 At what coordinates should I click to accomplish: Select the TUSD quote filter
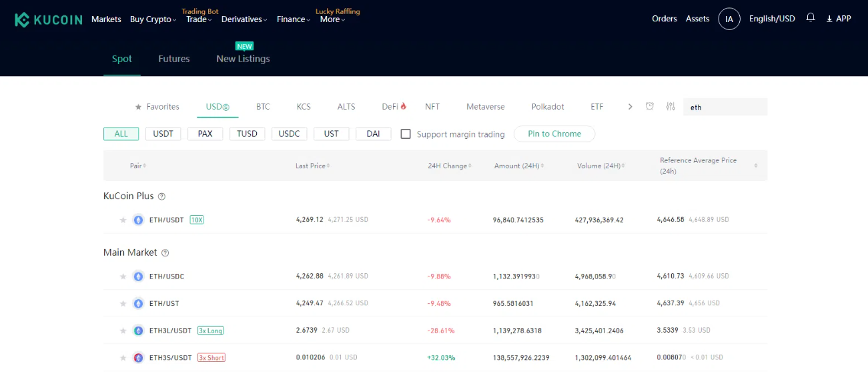[x=247, y=134]
